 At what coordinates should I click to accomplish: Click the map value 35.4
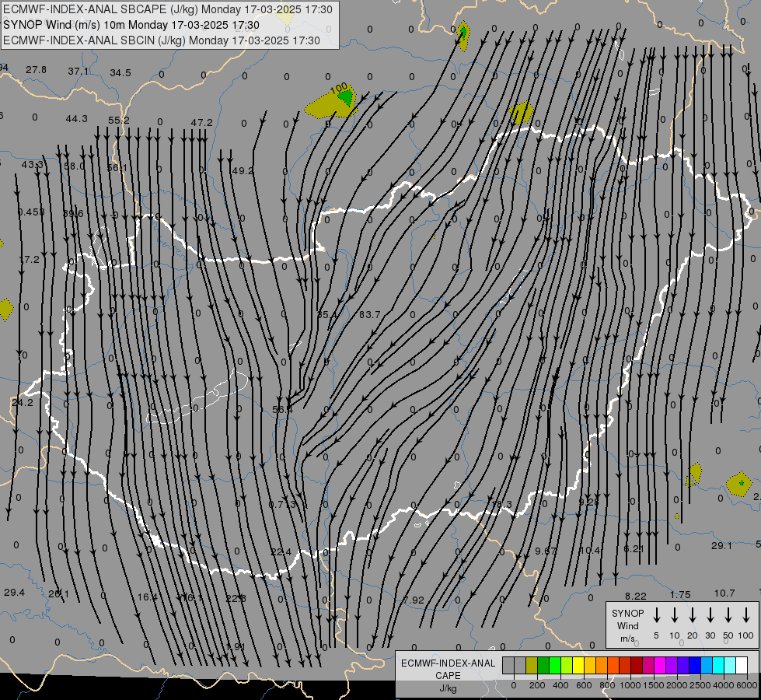327,315
